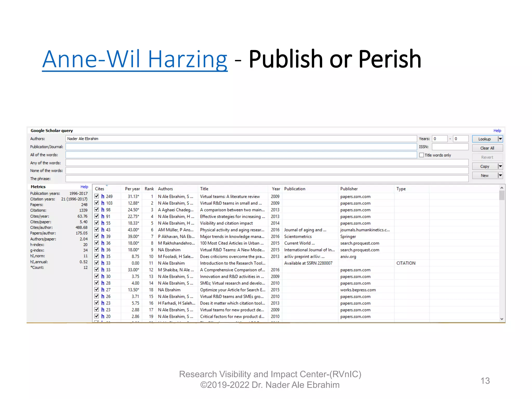The width and height of the screenshot is (532, 399).
Task: Click the Years start field
Action: 440,139
